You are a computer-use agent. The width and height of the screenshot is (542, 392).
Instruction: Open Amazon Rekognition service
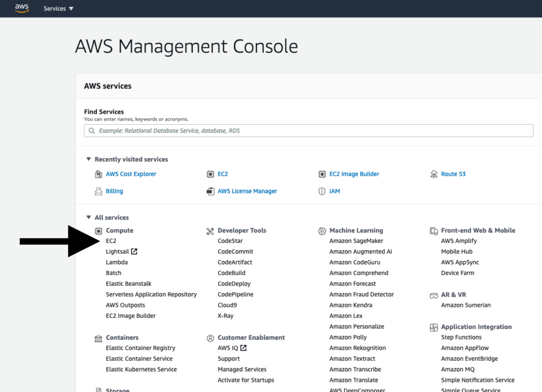point(357,348)
